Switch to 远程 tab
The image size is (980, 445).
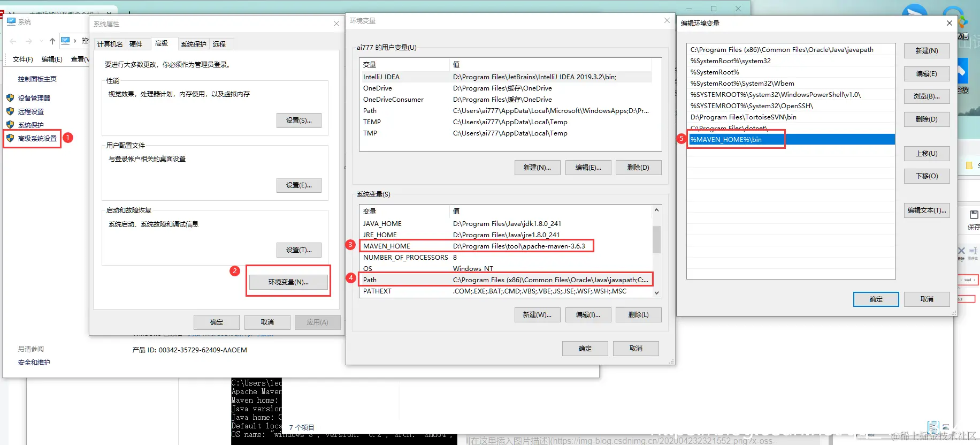point(219,44)
